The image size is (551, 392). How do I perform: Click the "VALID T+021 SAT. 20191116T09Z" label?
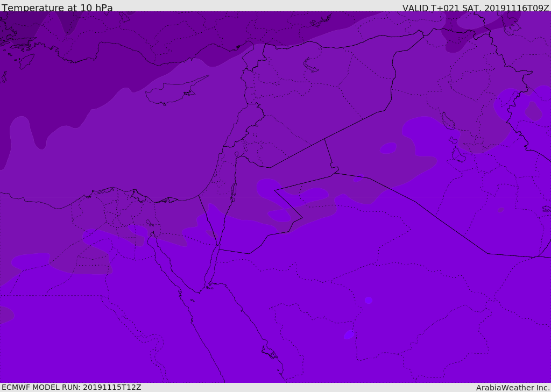(476, 8)
